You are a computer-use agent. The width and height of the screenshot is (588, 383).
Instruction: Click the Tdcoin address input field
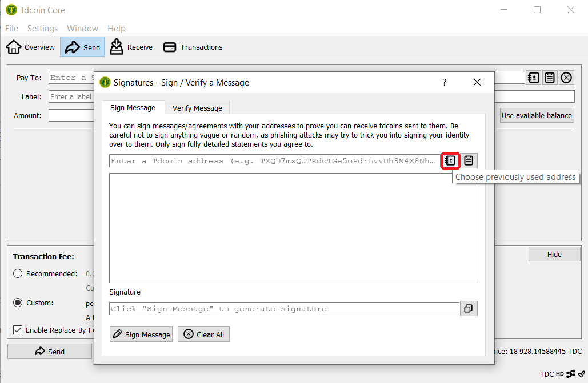point(274,161)
